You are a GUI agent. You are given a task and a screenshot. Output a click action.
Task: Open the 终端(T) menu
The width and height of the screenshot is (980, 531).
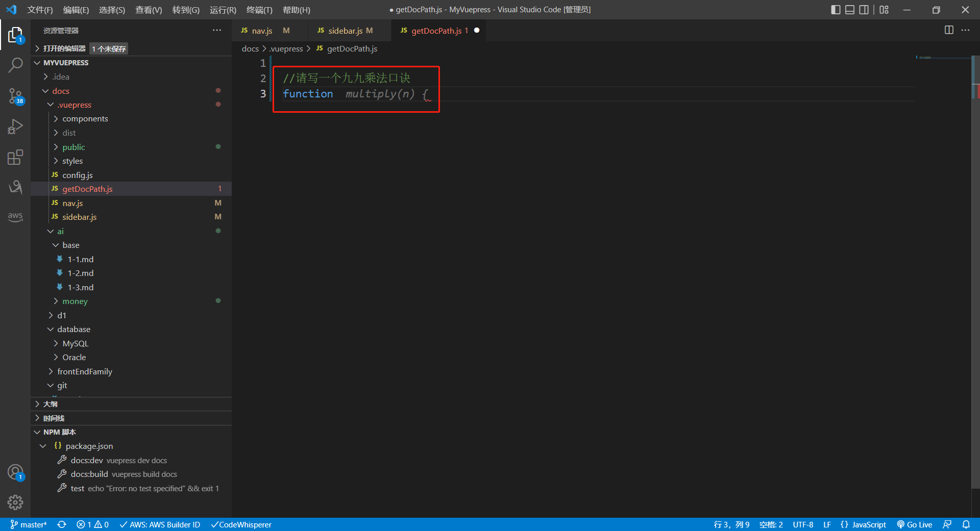pos(259,10)
